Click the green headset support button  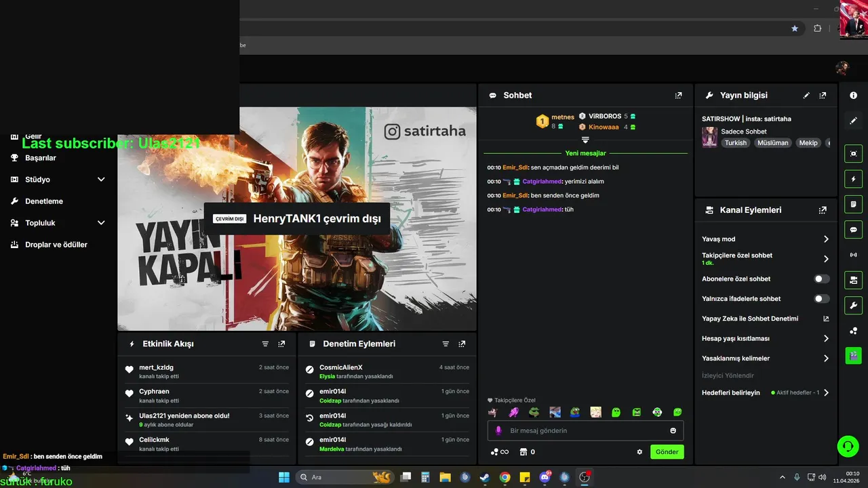848,446
